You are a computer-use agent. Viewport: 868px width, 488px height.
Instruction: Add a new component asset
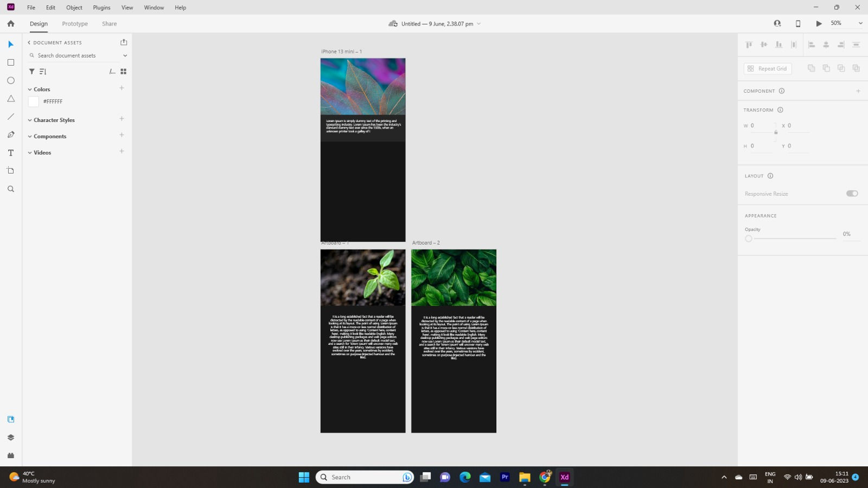tap(122, 135)
